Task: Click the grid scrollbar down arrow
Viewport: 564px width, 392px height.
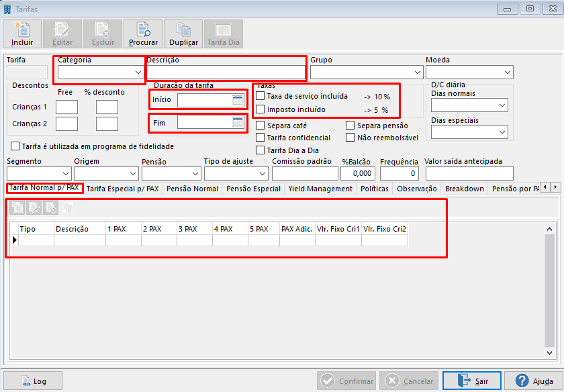Action: [549, 353]
